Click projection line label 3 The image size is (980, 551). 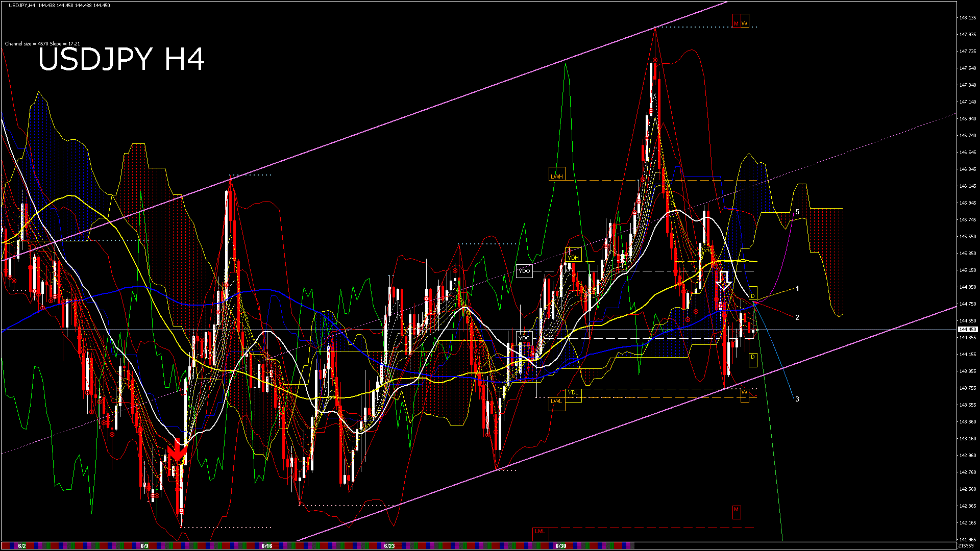pyautogui.click(x=797, y=399)
